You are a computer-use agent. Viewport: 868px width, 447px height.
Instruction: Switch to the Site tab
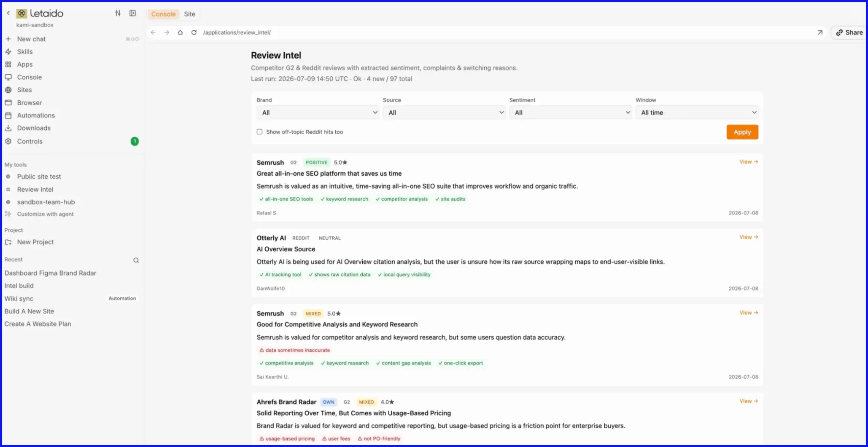189,14
